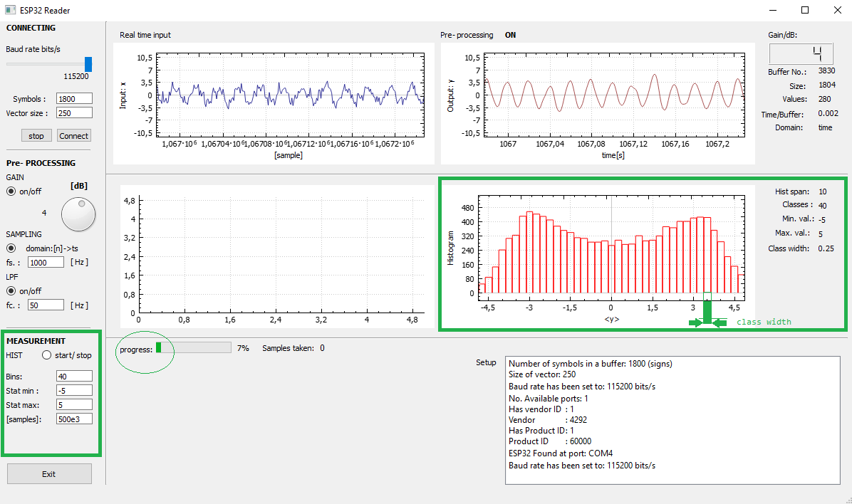Click the Real time input plot
Image resolution: width=852 pixels, height=504 pixels.
pyautogui.click(x=274, y=104)
